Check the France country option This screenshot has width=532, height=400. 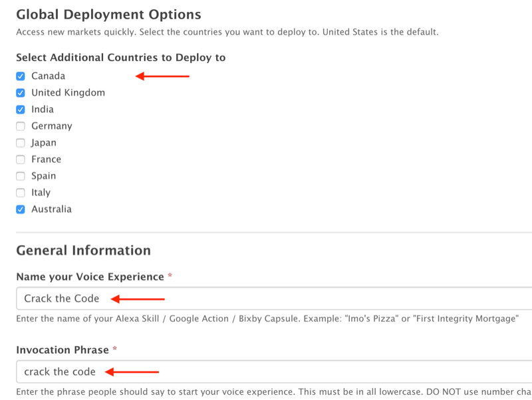point(21,159)
